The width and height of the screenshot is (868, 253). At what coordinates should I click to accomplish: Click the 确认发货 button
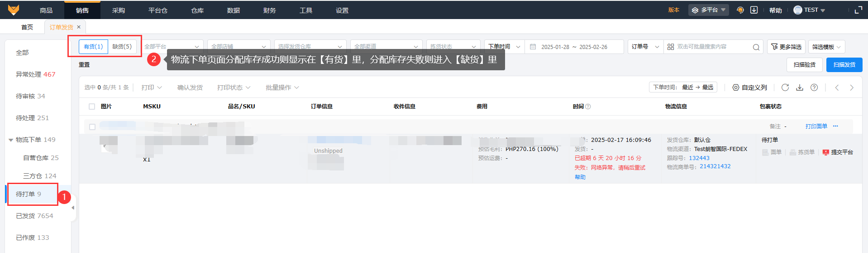click(190, 88)
